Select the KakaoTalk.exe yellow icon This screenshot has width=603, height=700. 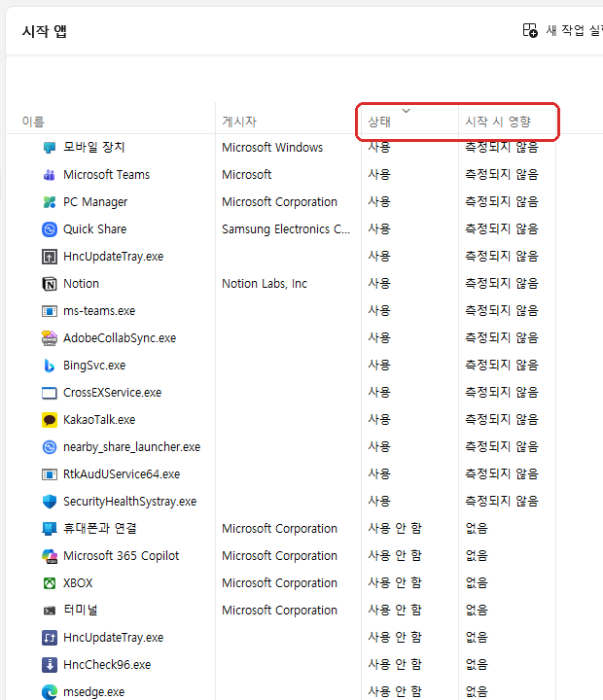pos(50,420)
